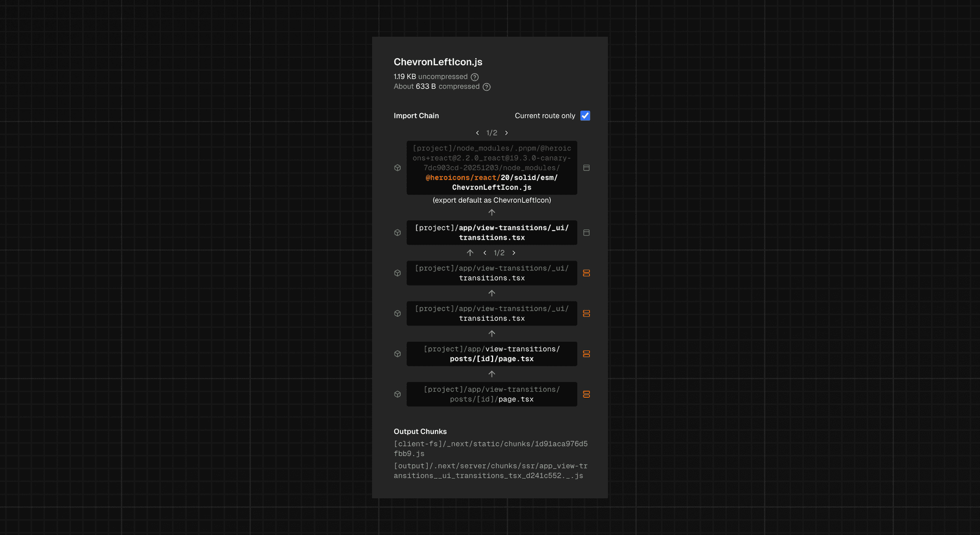The height and width of the screenshot is (535, 980).
Task: Click the help icon next to uncompressed size
Action: point(475,77)
